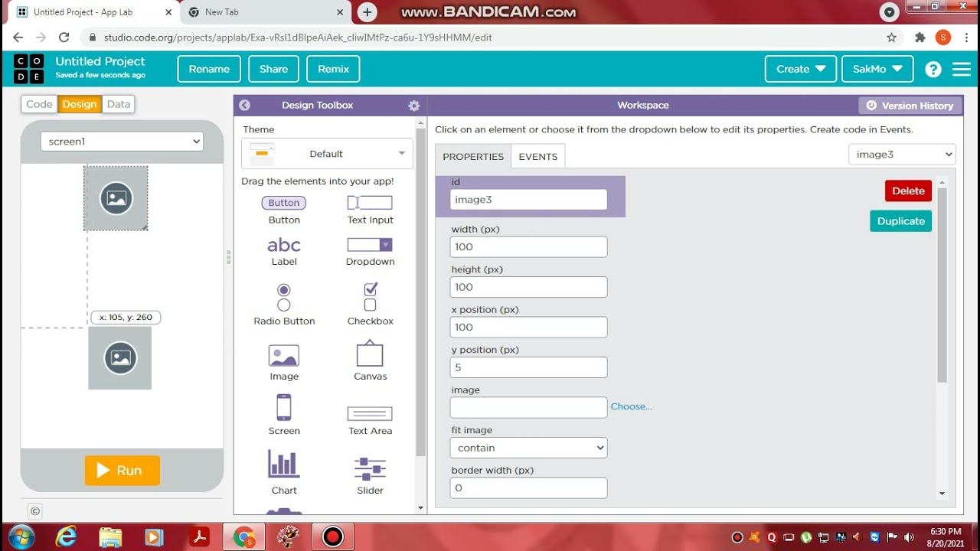Click the Choose... image link
980x551 pixels.
(631, 406)
